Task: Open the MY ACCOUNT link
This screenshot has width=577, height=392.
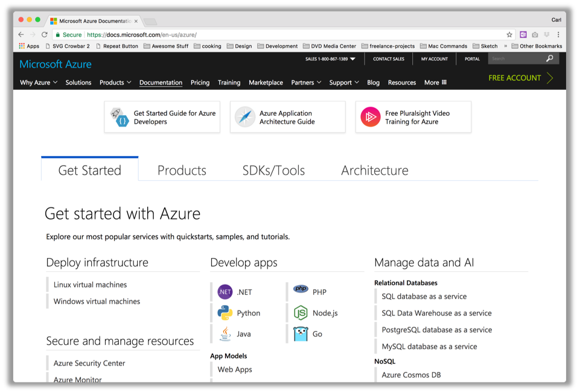Action: [435, 59]
